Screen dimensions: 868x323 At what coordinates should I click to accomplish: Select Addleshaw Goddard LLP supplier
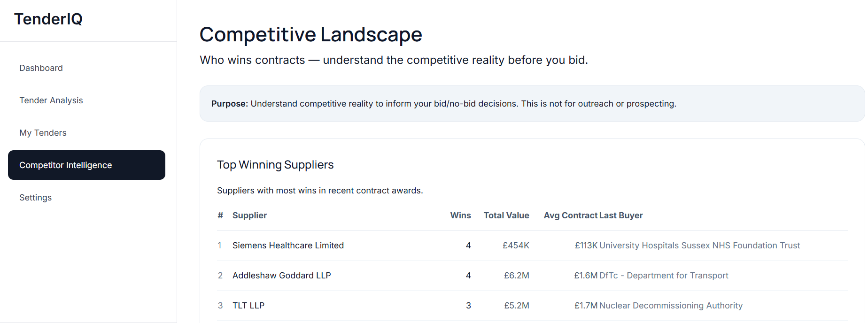[x=281, y=276]
